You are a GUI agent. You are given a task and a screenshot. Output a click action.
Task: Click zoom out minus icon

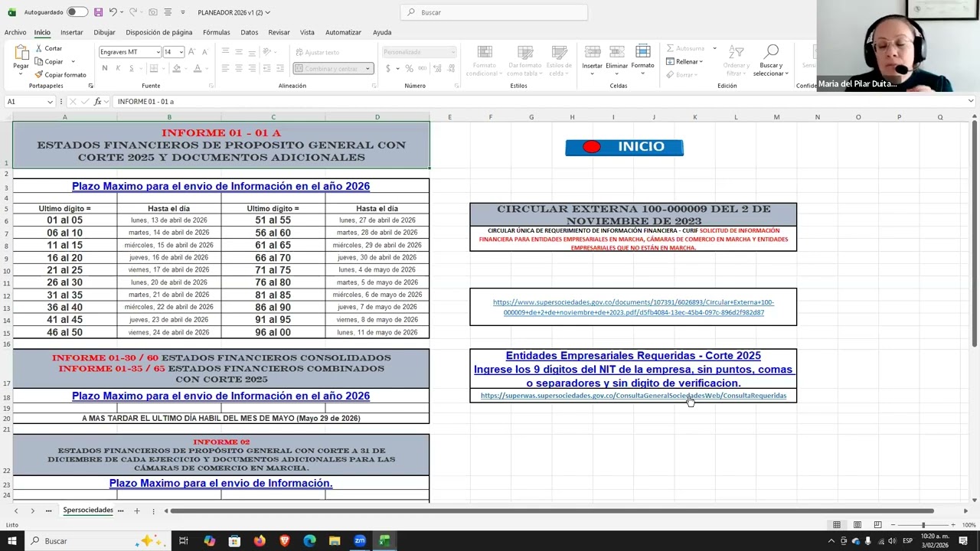tap(893, 525)
